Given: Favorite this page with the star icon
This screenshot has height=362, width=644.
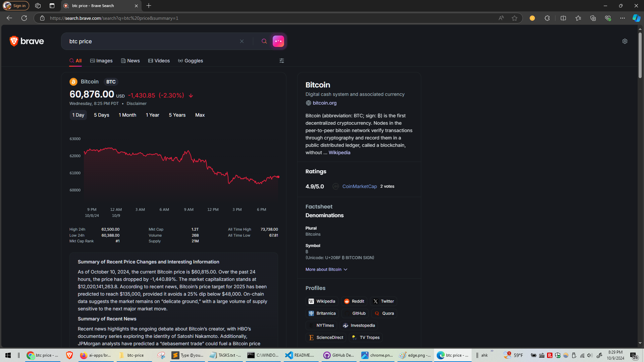Looking at the screenshot, I should [515, 18].
